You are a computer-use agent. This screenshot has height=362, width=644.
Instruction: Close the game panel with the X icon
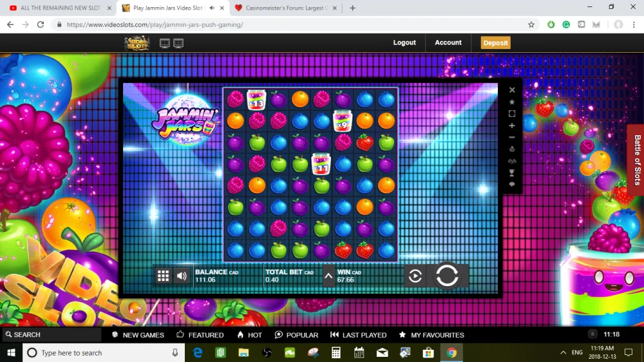point(512,90)
